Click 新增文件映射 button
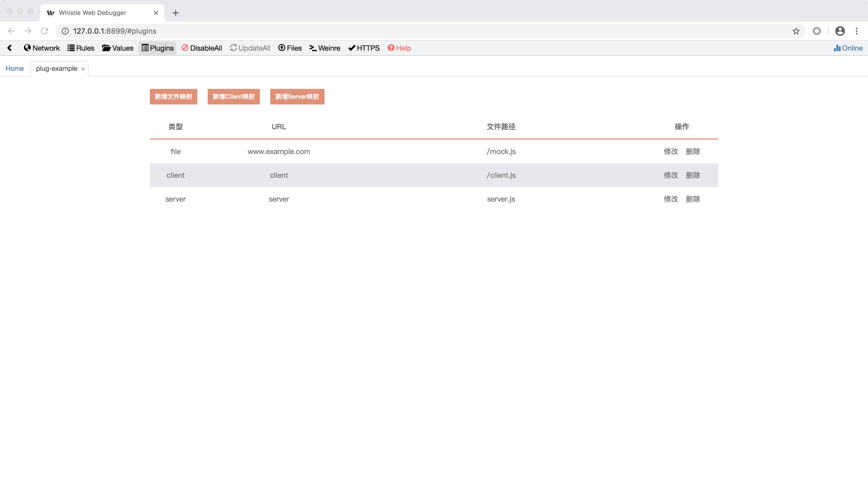The height and width of the screenshot is (490, 868). (x=173, y=97)
